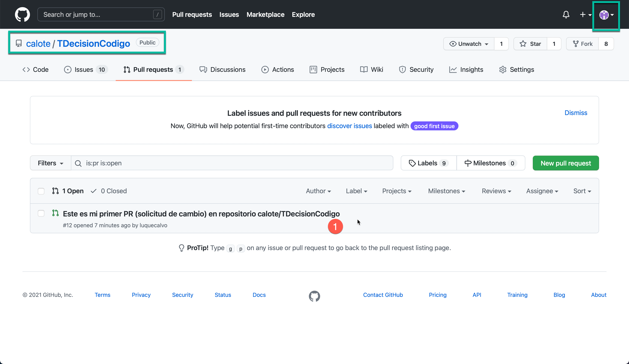Screen dimensions: 629x364
Task: Focus the is:pr is:open filter field
Action: [232, 163]
